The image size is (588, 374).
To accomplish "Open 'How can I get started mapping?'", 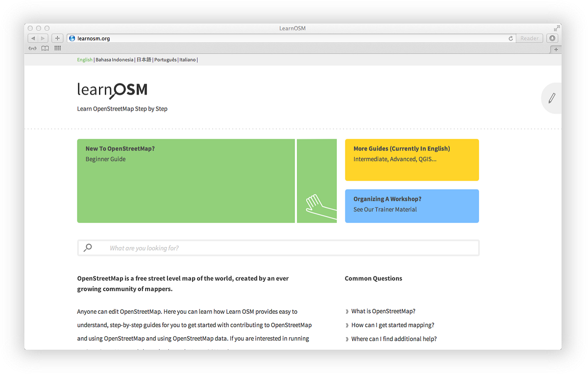I will (x=392, y=324).
